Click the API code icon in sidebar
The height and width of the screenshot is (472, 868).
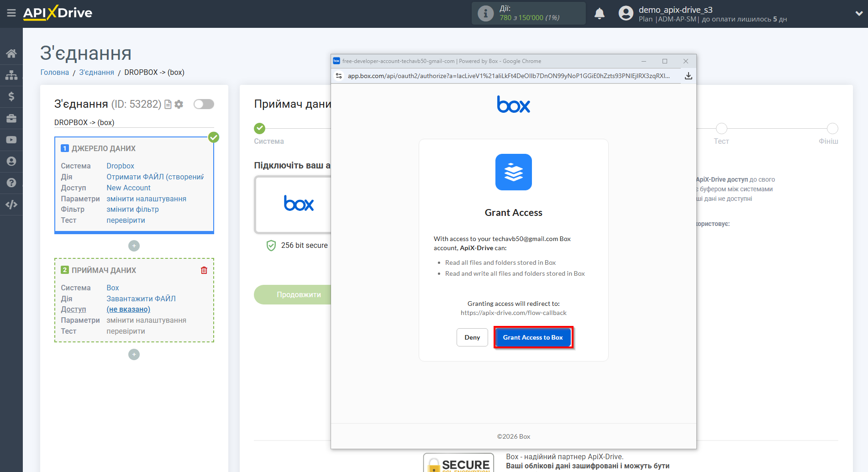(x=11, y=204)
